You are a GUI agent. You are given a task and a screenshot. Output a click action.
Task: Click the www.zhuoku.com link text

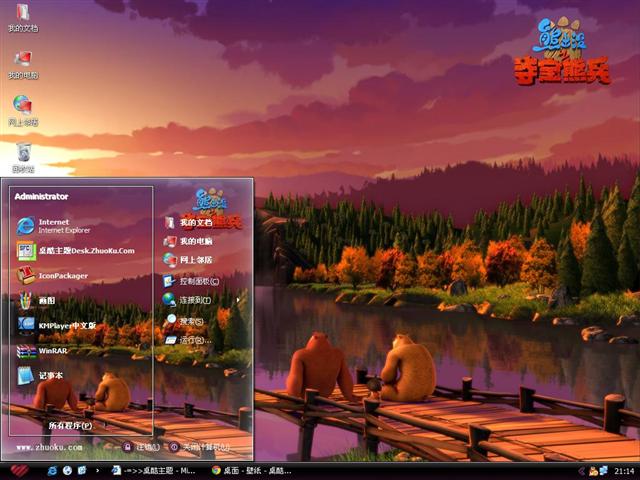tap(49, 447)
